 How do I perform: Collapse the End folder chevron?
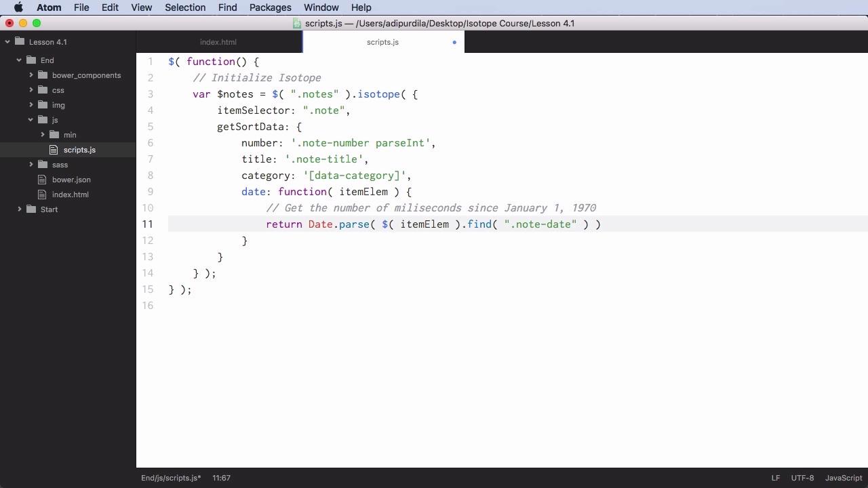(x=20, y=60)
